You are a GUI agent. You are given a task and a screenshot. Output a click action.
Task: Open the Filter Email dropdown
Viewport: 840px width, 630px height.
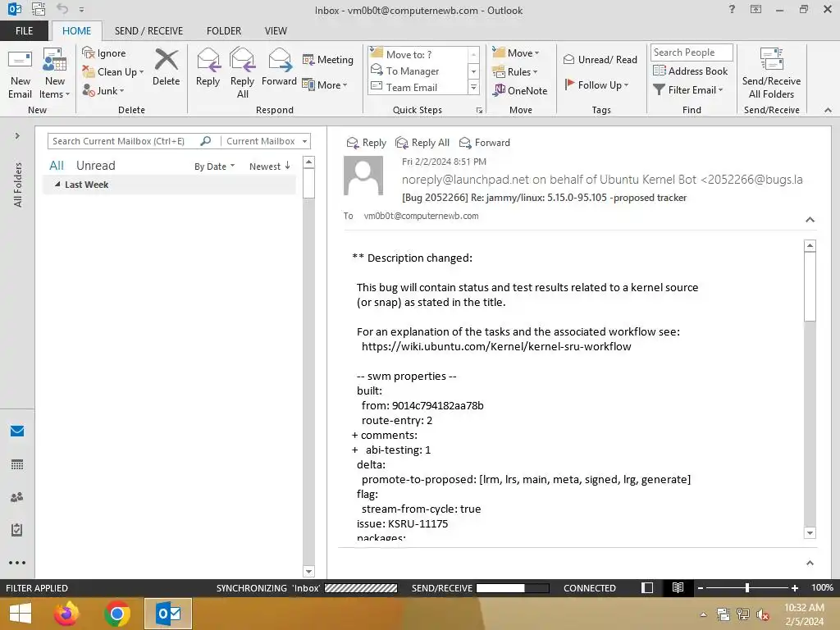(688, 90)
